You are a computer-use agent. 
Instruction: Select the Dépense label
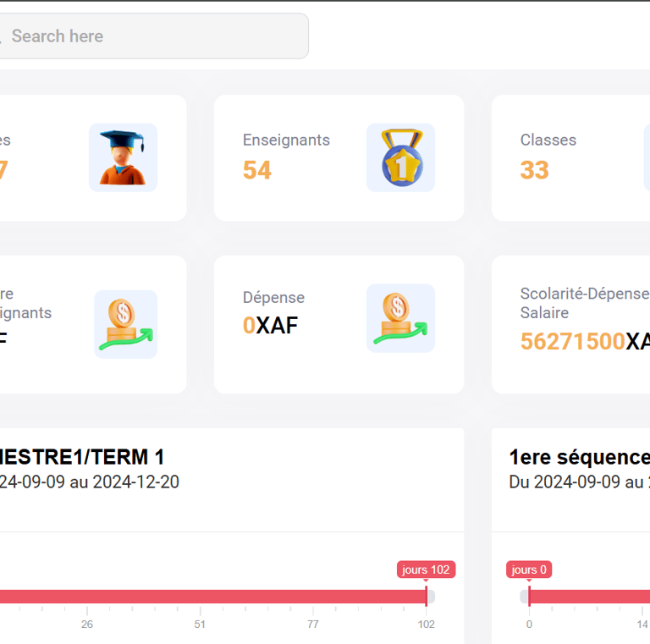click(273, 298)
